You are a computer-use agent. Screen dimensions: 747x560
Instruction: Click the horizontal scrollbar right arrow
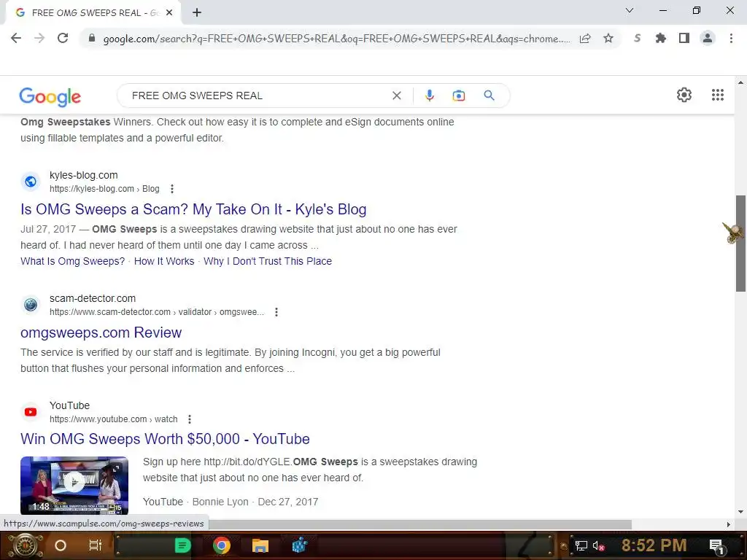point(728,524)
